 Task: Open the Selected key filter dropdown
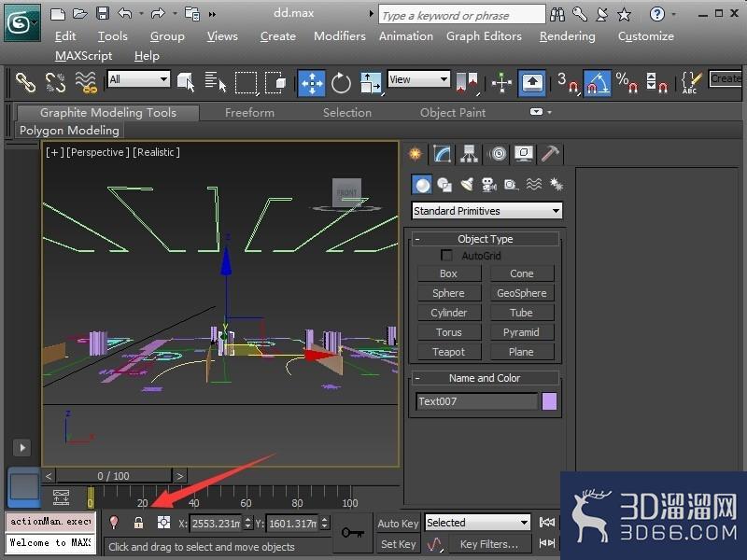pyautogui.click(x=478, y=523)
